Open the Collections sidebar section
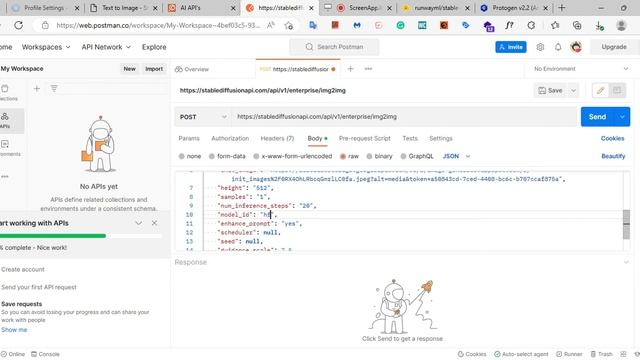Viewport: 640px width, 360px height. click(6, 93)
